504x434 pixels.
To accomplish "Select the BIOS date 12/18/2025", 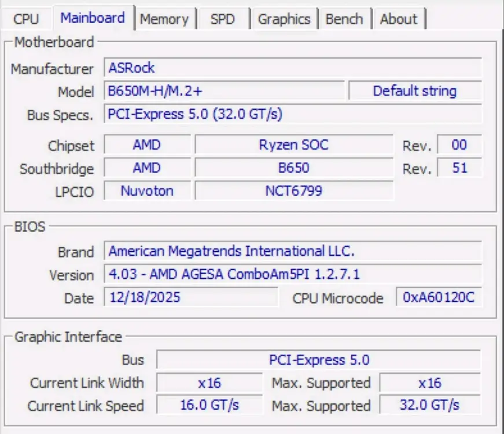I will coord(191,297).
